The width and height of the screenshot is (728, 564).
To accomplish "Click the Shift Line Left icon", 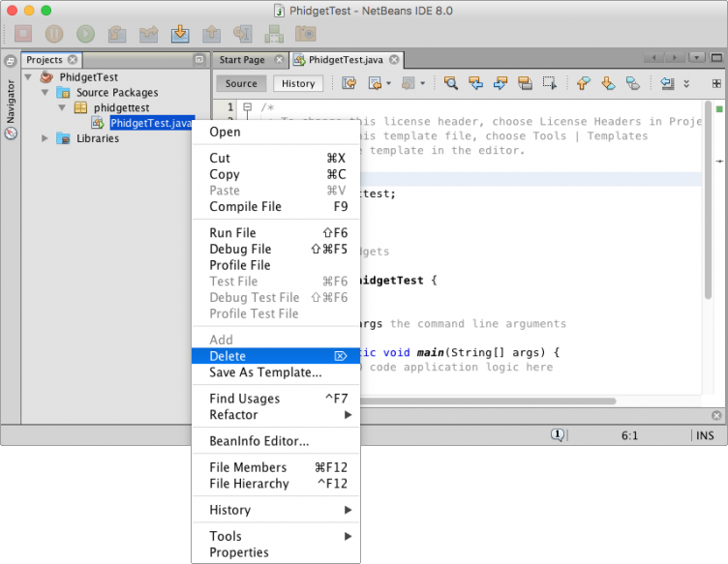I will click(667, 83).
